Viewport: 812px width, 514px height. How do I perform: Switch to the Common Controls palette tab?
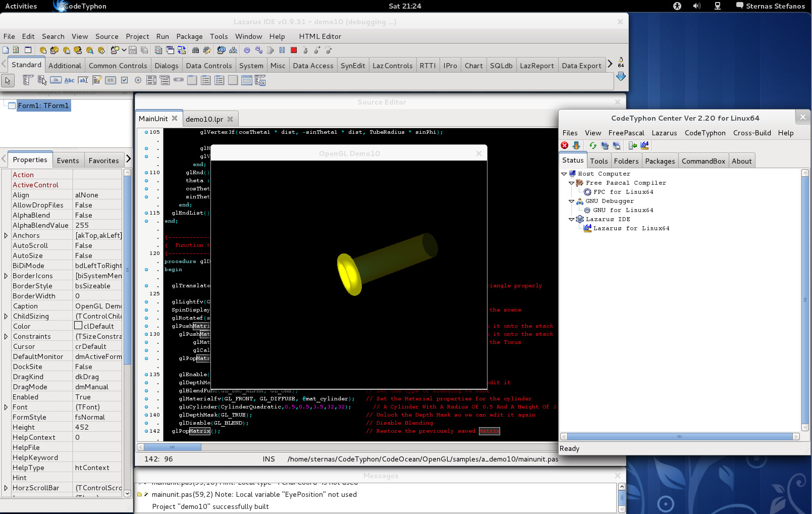118,66
